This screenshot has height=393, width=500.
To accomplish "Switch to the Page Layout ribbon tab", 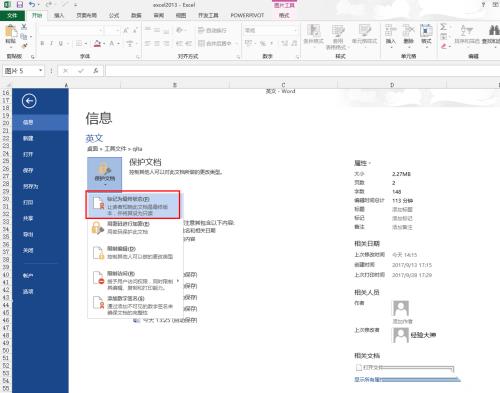I will tap(87, 15).
